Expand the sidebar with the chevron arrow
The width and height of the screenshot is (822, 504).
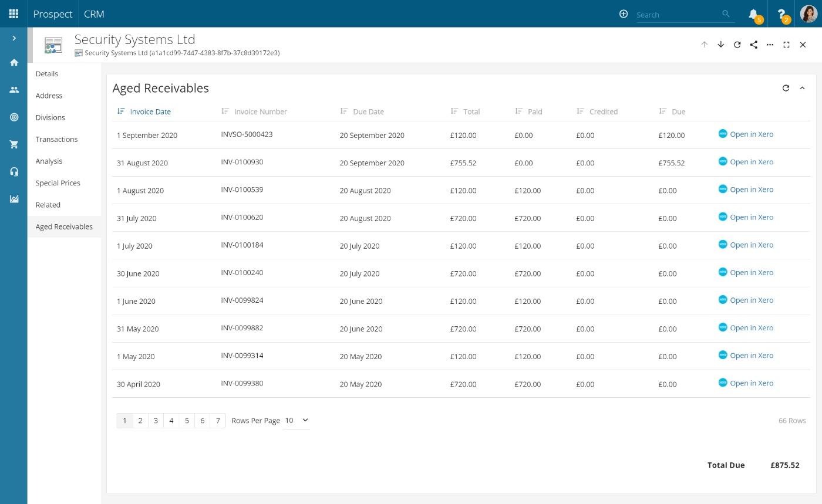[x=14, y=38]
